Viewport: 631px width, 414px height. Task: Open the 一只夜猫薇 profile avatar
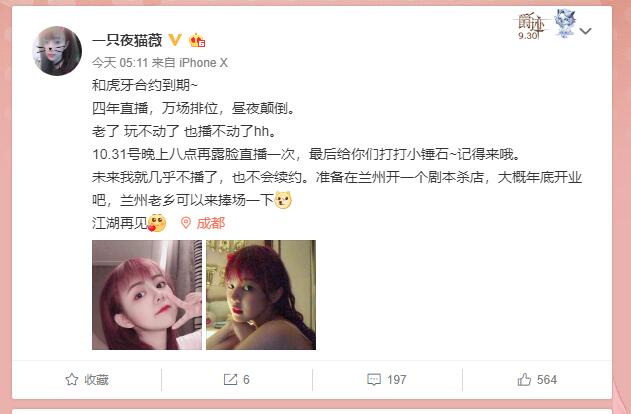57,51
